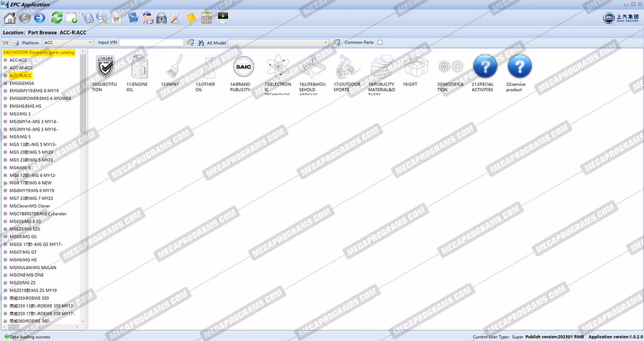Click the blue notebook with pen icon

click(133, 18)
